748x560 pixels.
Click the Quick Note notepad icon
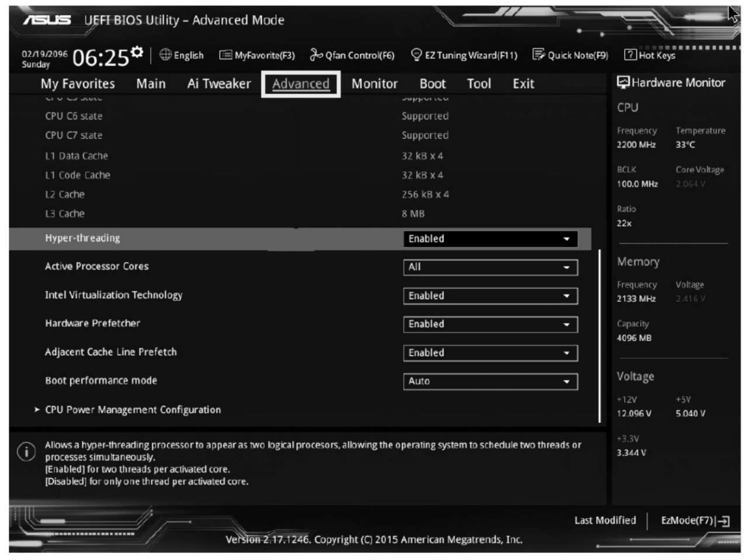538,55
